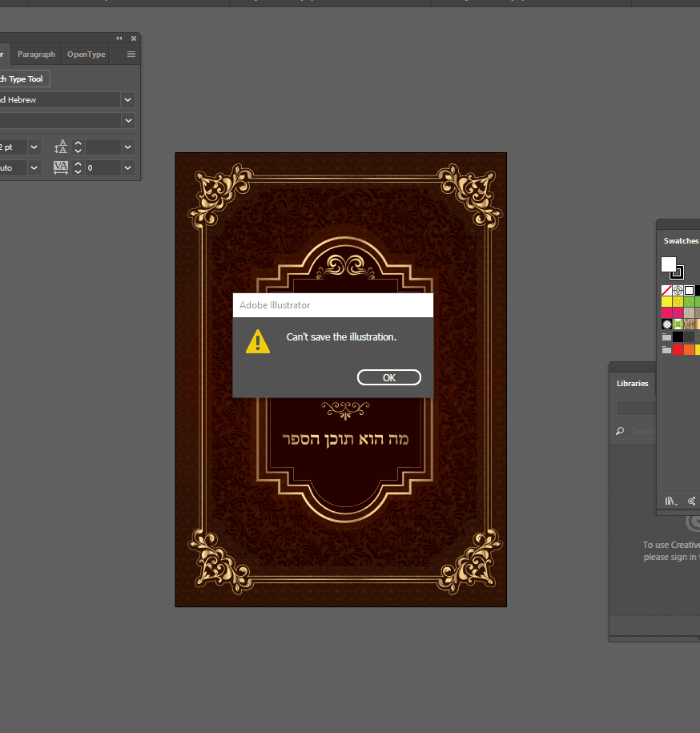Click the Libraries panel tab
Viewport: 700px width, 733px height.
click(632, 384)
